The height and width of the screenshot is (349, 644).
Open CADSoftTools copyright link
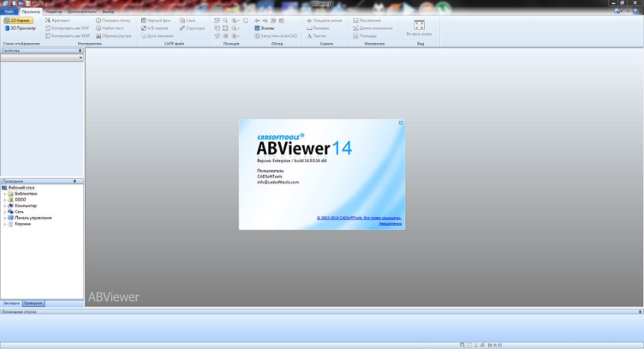(359, 218)
